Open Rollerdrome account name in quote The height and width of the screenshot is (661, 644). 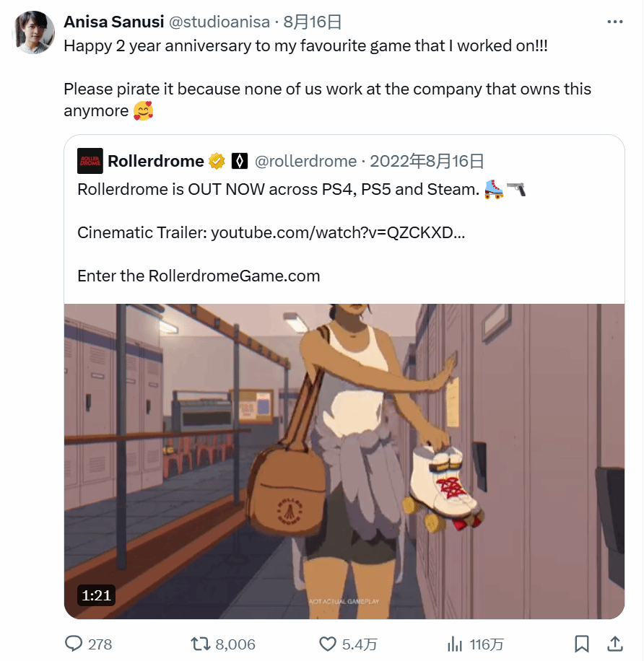(x=156, y=161)
